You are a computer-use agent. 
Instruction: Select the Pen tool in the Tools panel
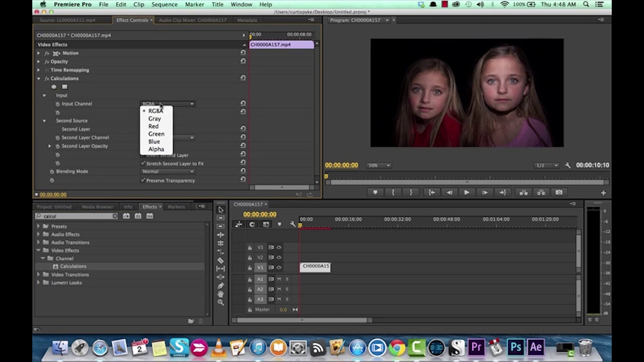pyautogui.click(x=220, y=285)
